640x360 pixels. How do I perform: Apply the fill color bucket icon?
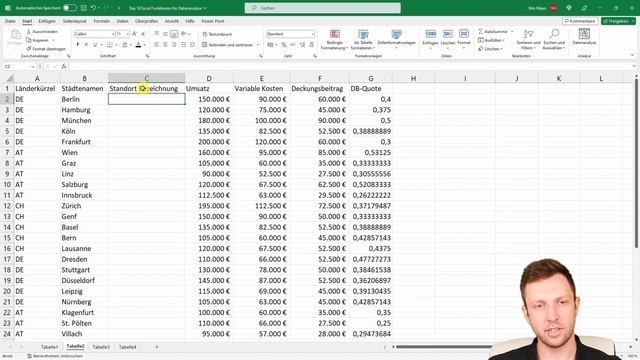125,44
